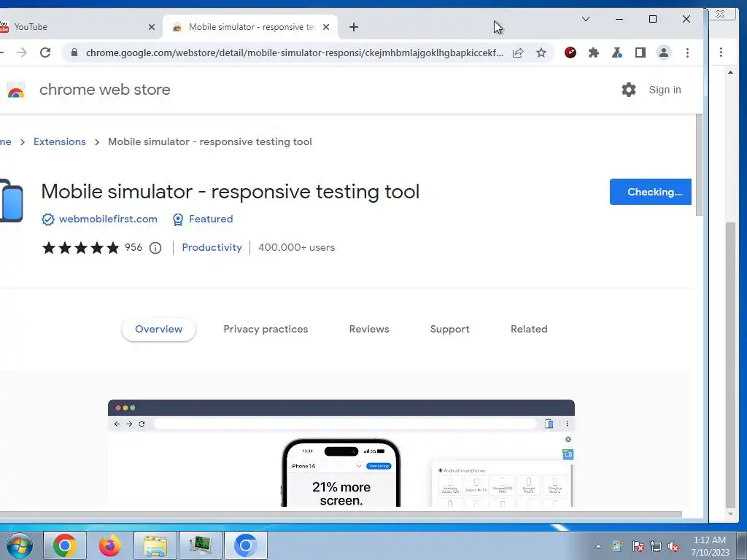Open File Explorer from the taskbar
747x560 pixels.
point(155,545)
